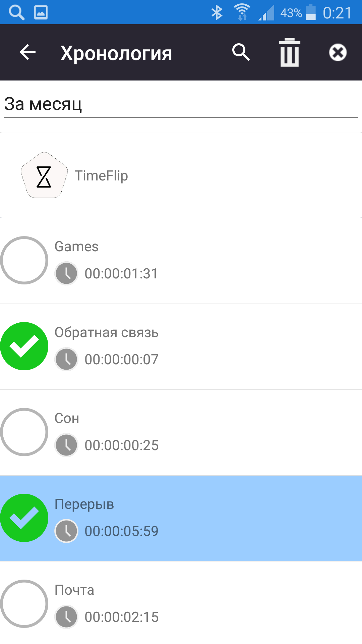Tap the clock icon under Почта
362x644 pixels.
66,617
